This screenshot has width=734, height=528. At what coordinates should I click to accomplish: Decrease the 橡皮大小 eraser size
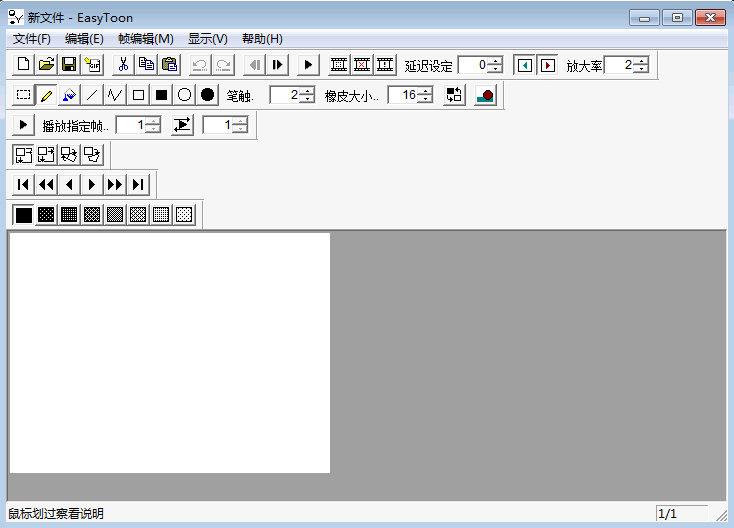425,99
